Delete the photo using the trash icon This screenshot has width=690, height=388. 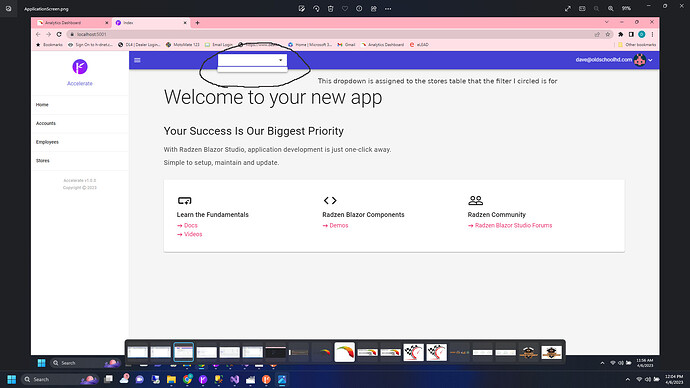(330, 8)
